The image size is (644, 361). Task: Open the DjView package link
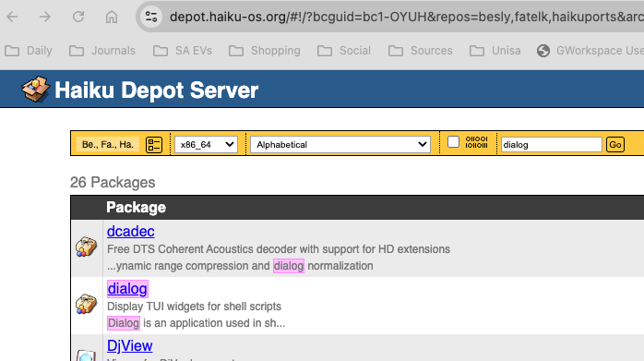[130, 346]
